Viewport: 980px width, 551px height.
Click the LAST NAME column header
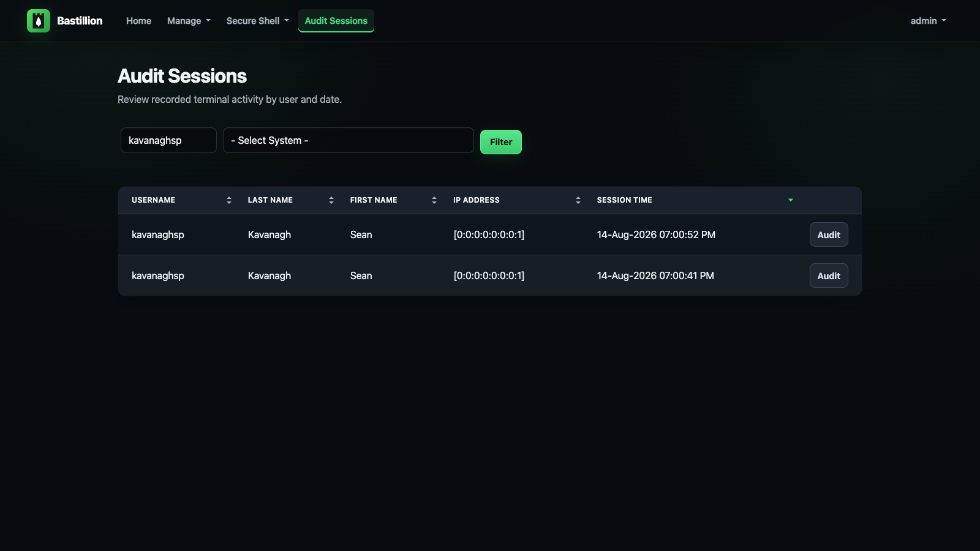click(x=270, y=200)
